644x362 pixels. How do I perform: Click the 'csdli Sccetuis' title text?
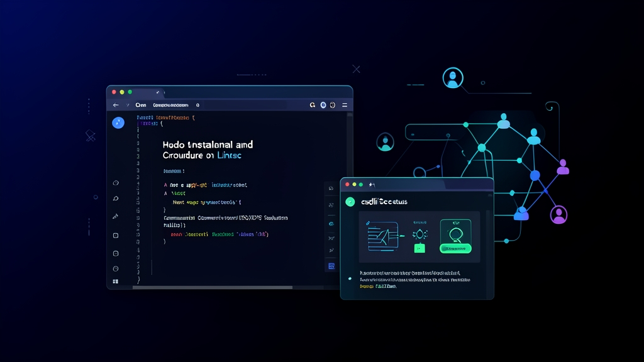pos(384,202)
